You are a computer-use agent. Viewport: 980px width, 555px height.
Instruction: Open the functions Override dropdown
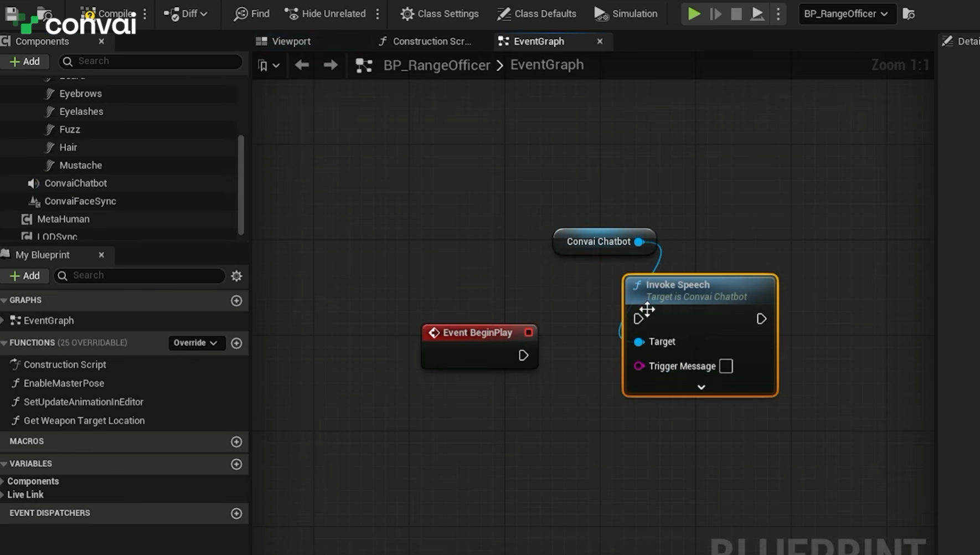tap(195, 343)
